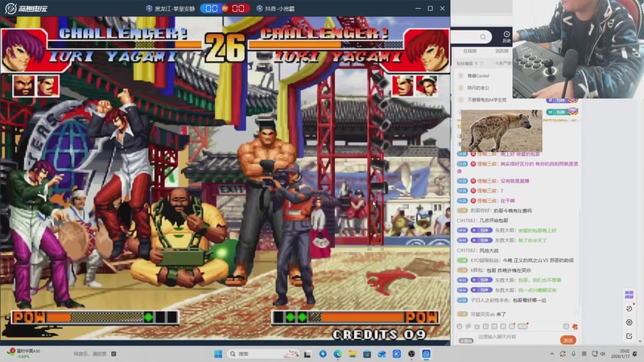The image size is (644, 362).
Task: Click the Windows taskbar search box
Action: pos(263,354)
